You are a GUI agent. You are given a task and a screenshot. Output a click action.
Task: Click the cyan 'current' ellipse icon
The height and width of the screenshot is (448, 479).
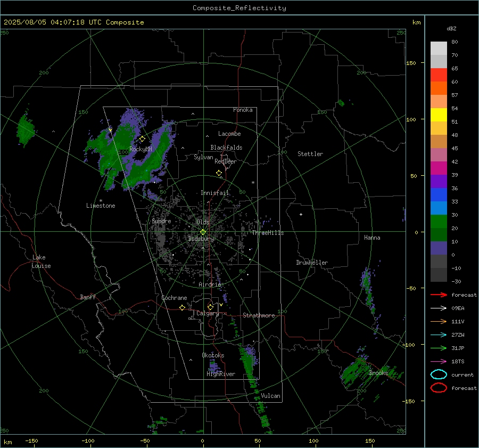tap(439, 374)
